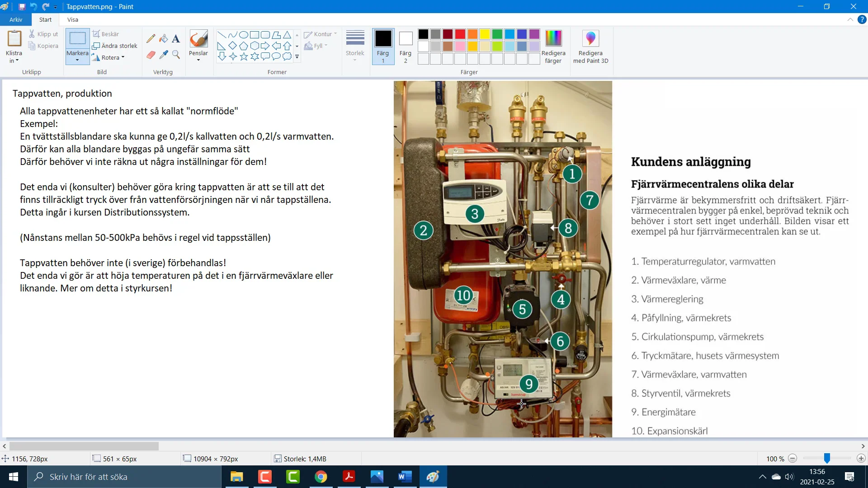Click the undo button
Image resolution: width=868 pixels, height=488 pixels.
(x=33, y=6)
